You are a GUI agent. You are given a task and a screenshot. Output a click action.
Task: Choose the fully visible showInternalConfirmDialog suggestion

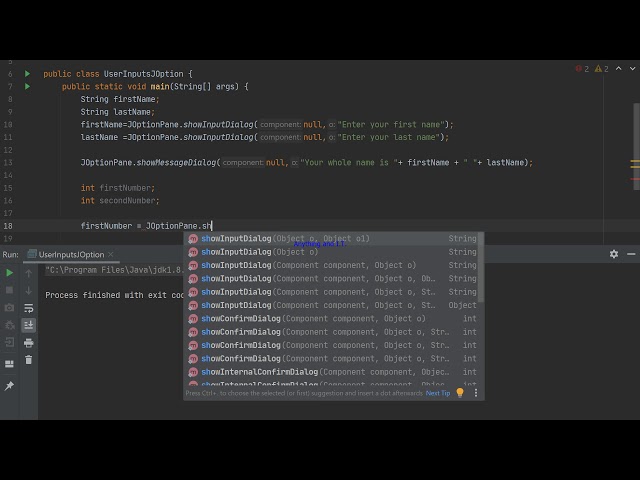pyautogui.click(x=332, y=372)
